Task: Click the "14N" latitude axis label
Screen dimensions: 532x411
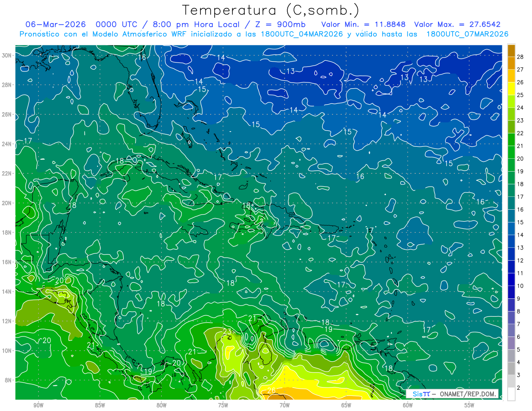Action: click(x=8, y=292)
